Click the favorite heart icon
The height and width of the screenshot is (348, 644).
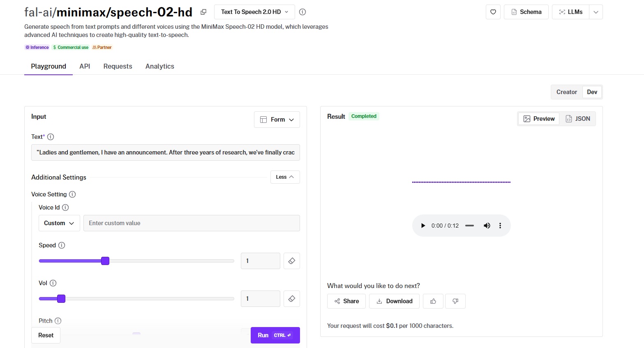493,12
